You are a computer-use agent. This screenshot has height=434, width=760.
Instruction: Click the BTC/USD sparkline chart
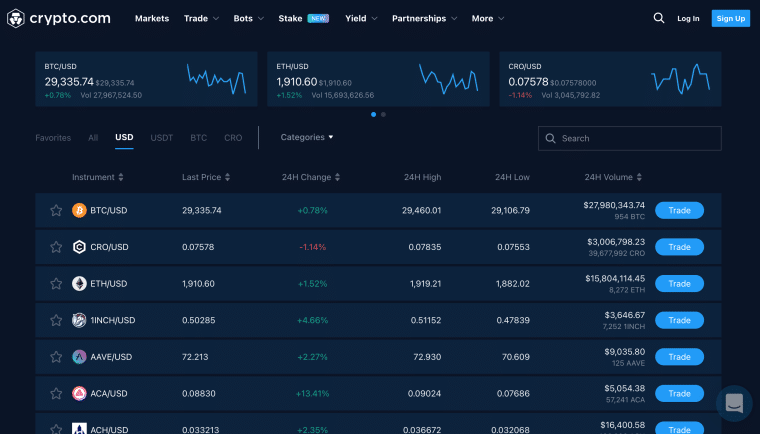coord(217,79)
